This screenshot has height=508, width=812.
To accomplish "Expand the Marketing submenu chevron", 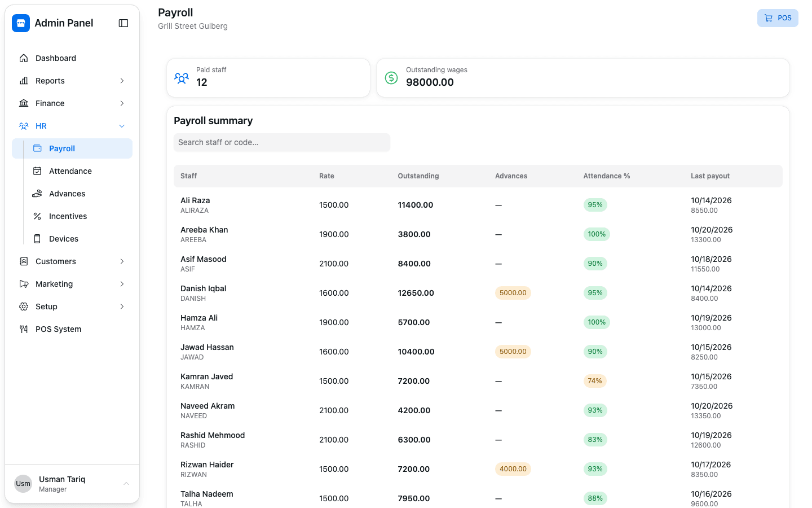I will [122, 284].
